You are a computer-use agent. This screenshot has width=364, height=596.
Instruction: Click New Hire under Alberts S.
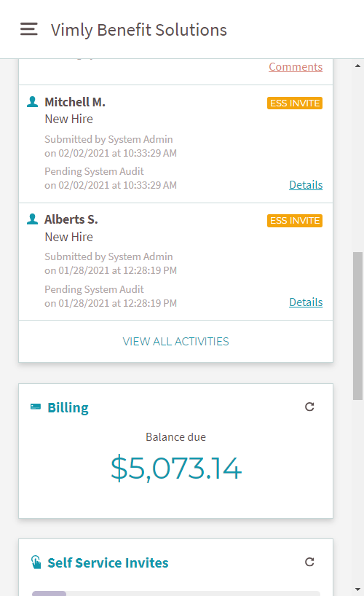coord(68,237)
